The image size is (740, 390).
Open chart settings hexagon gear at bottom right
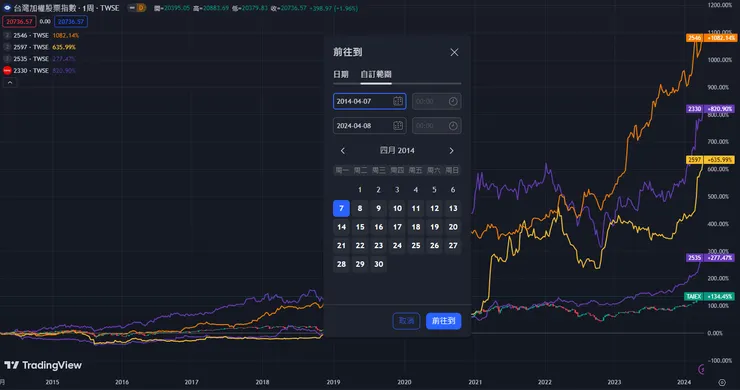pyautogui.click(x=722, y=382)
